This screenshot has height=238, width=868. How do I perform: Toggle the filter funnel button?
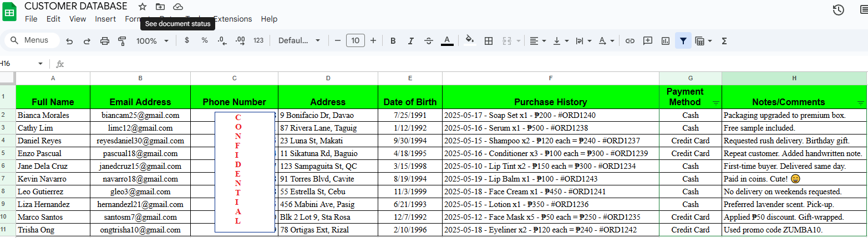click(x=683, y=41)
